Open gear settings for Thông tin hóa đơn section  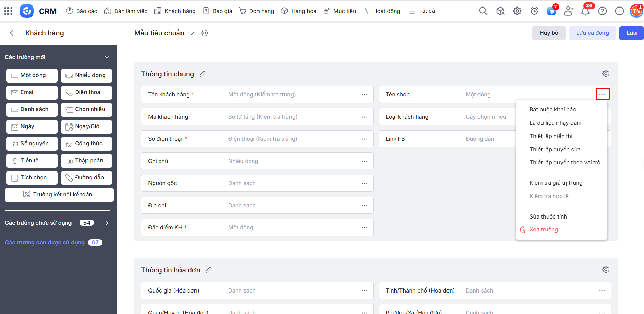coord(606,270)
